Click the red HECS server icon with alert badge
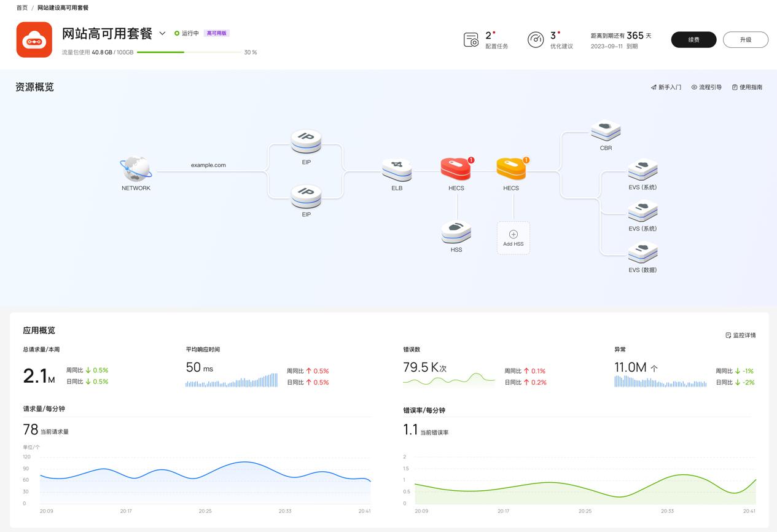This screenshot has width=777, height=532. 456,167
